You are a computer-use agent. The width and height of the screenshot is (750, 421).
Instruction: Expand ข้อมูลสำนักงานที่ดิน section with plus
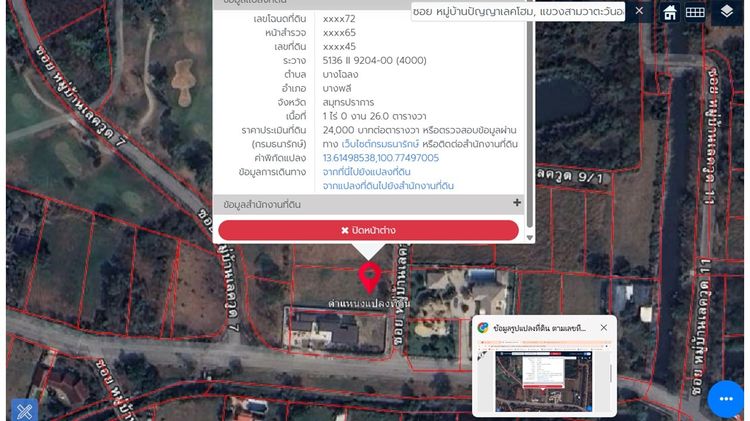click(x=517, y=203)
